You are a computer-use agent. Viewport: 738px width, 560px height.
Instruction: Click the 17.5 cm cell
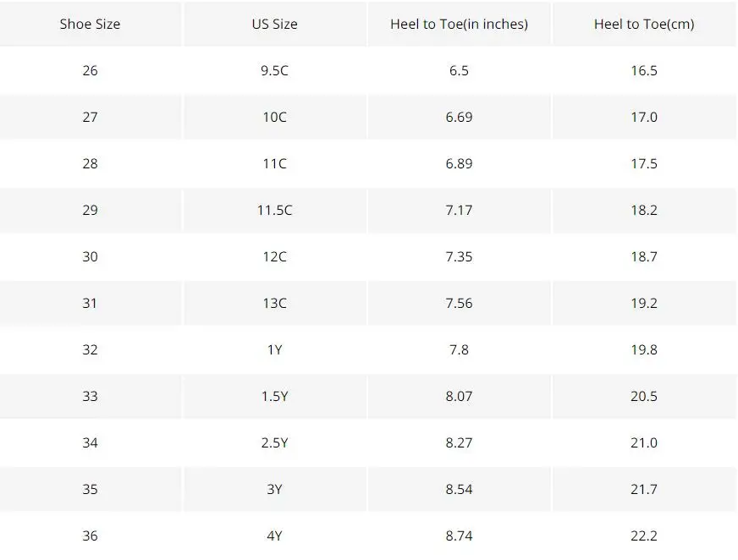644,164
